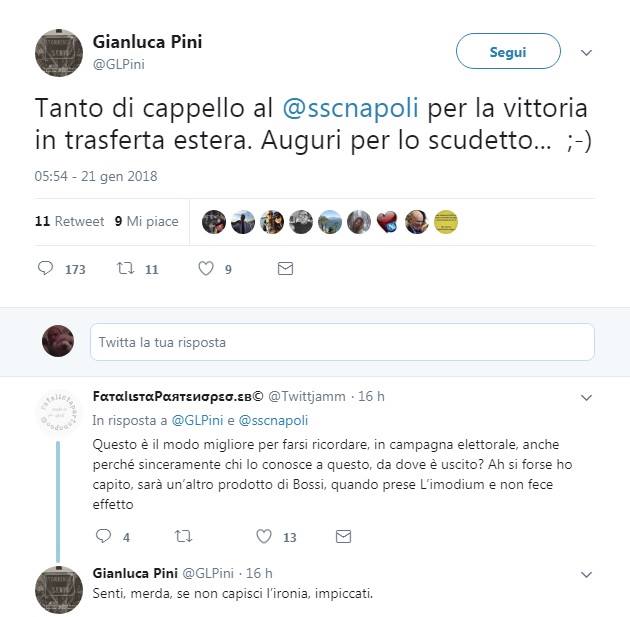Expand options chevron on FatalistaPartenopeo reply
630x617 pixels.
coord(586,398)
